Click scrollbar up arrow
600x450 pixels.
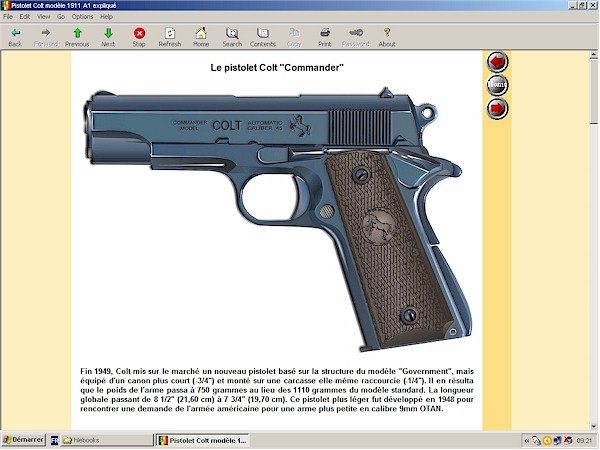click(593, 55)
